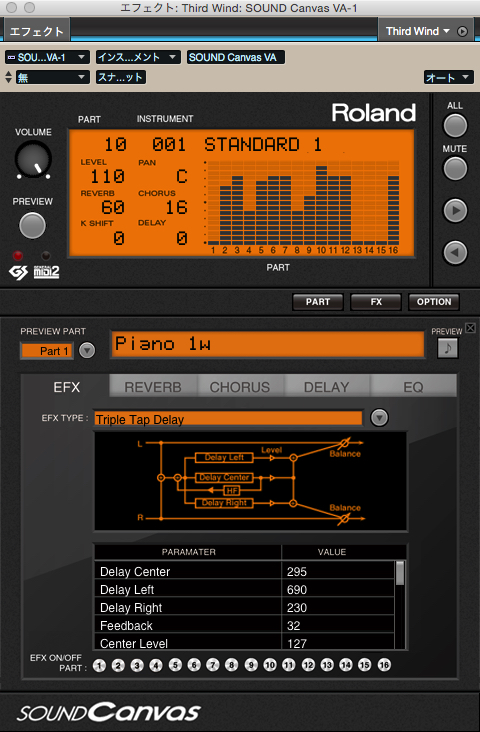Open the FX panel button
Screen dimensions: 480x732
point(376,302)
